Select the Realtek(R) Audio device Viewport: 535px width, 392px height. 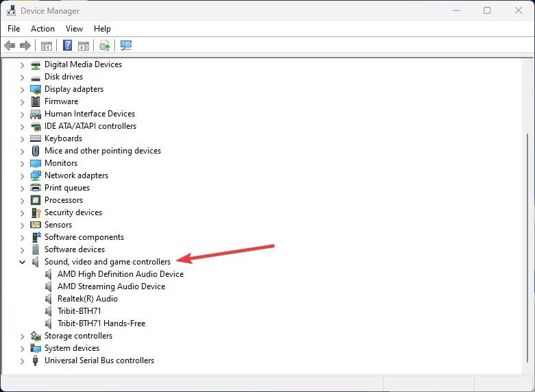[88, 298]
